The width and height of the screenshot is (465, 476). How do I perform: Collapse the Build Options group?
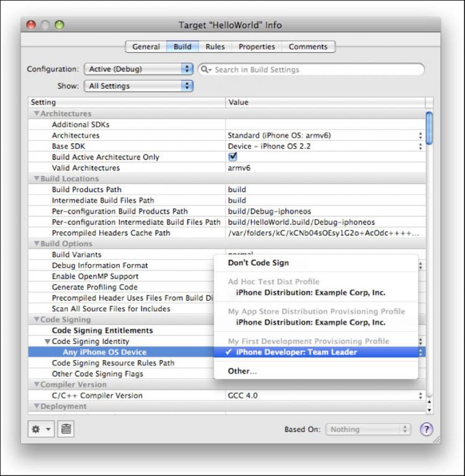[x=37, y=244]
